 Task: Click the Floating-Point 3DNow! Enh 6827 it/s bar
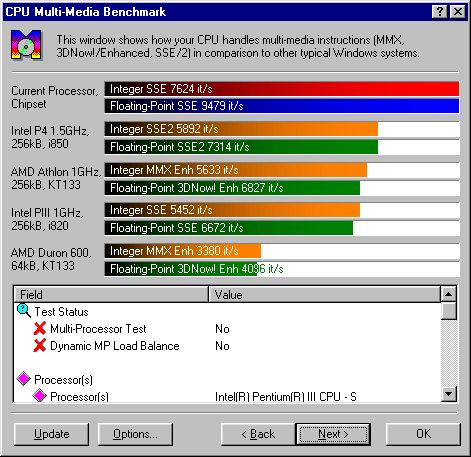click(x=232, y=188)
